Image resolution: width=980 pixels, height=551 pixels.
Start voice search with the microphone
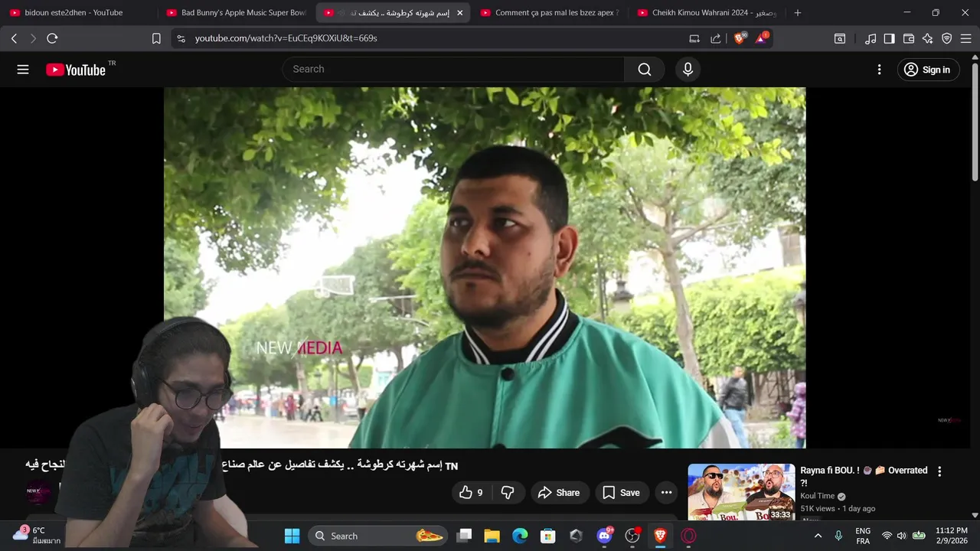pyautogui.click(x=688, y=70)
